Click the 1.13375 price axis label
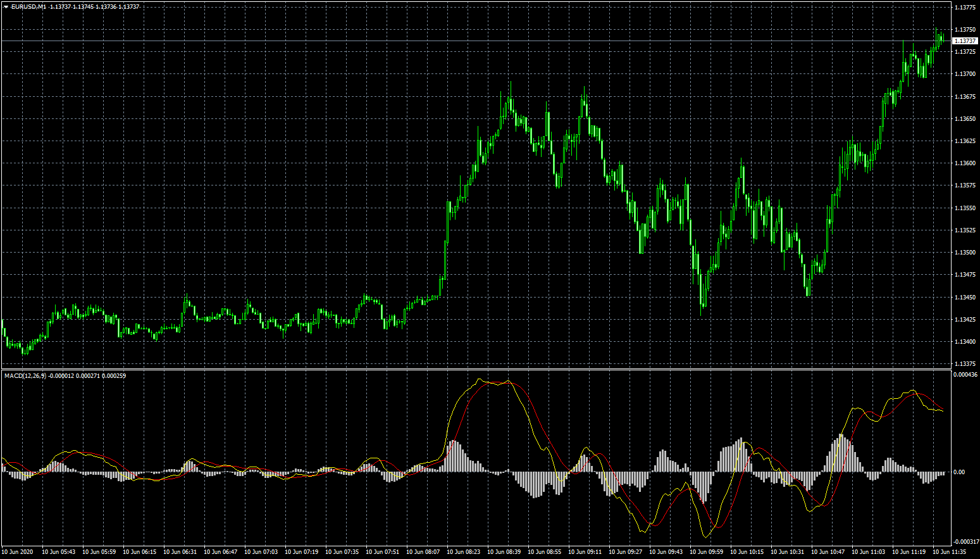Image resolution: width=980 pixels, height=559 pixels. click(965, 364)
